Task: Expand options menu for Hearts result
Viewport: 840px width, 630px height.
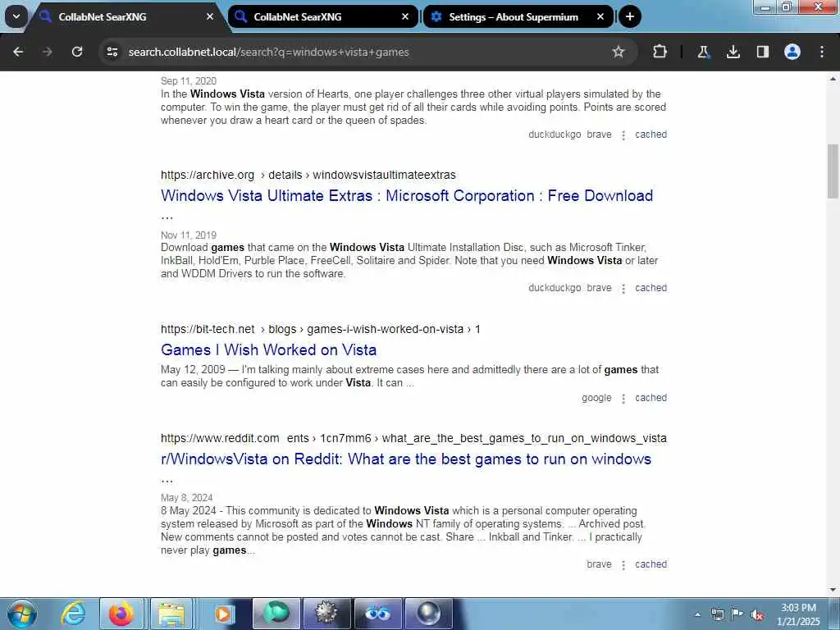Action: (623, 135)
